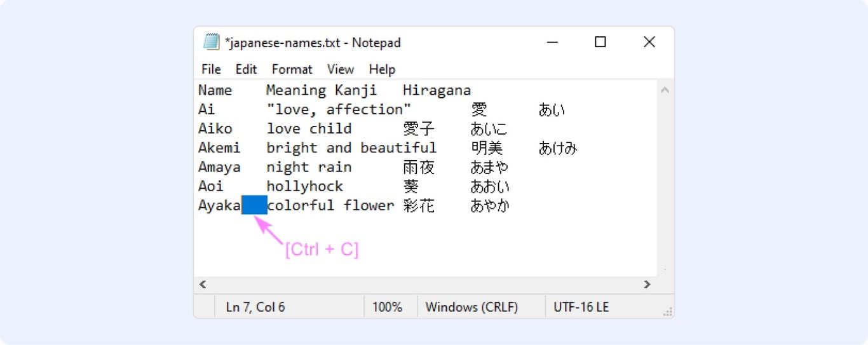The image size is (868, 345).
Task: Open the File menu
Action: pyautogui.click(x=211, y=69)
